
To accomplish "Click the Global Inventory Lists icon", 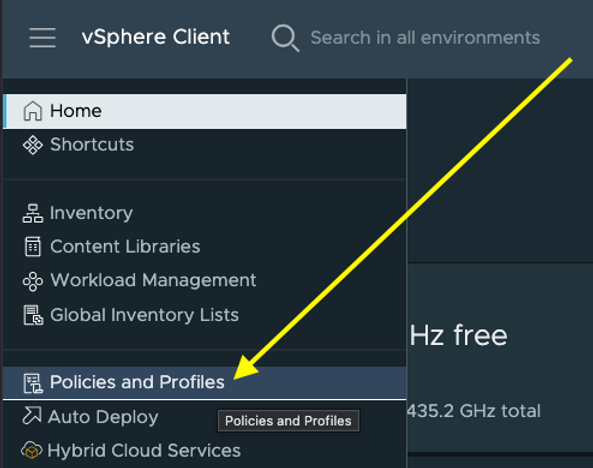I will pos(33,316).
